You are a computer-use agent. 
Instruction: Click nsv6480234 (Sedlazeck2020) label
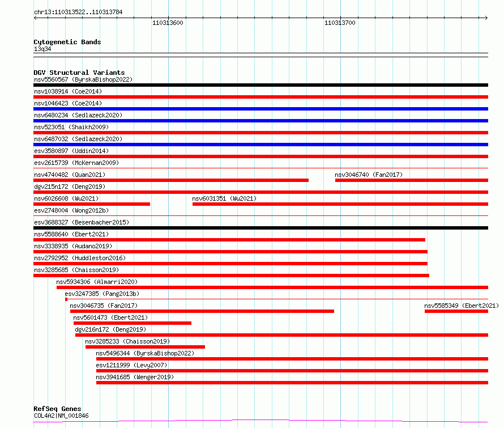[x=78, y=115]
